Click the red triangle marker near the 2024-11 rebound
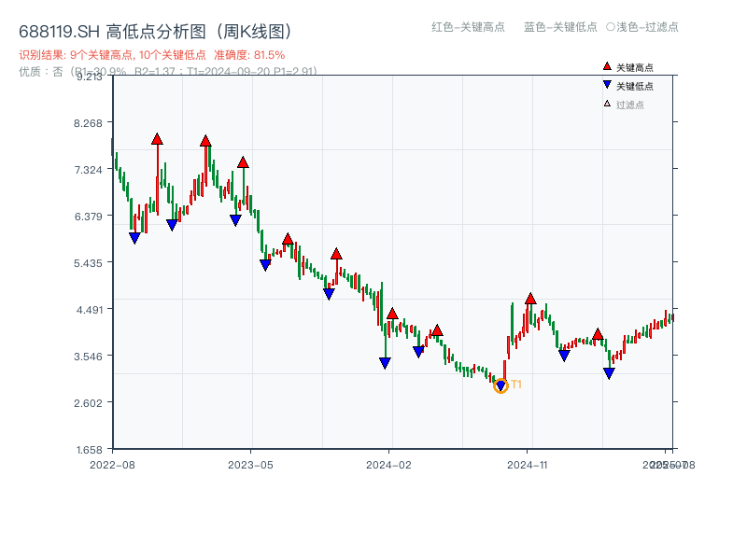Viewport: 747px width, 560px height. (529, 301)
